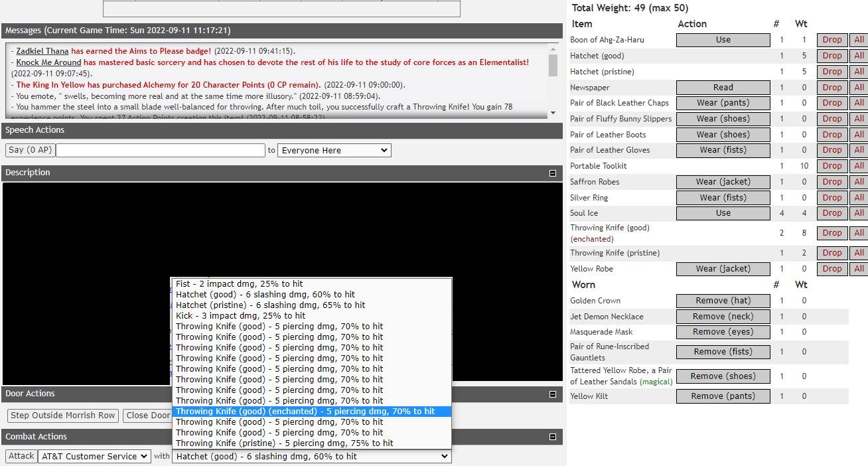Remove the Jet Demon Necklace
The image size is (868, 466).
pos(723,317)
